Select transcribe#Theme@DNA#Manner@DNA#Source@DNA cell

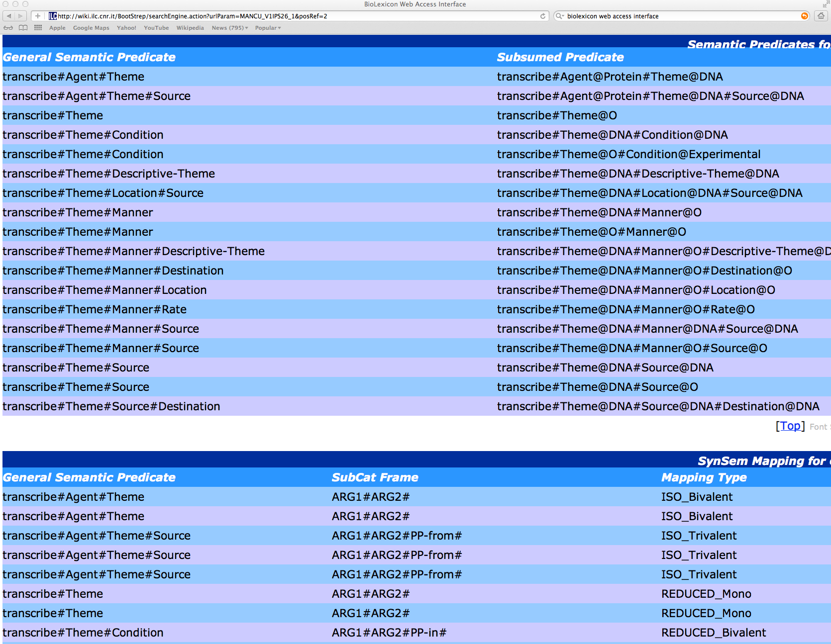tap(647, 329)
